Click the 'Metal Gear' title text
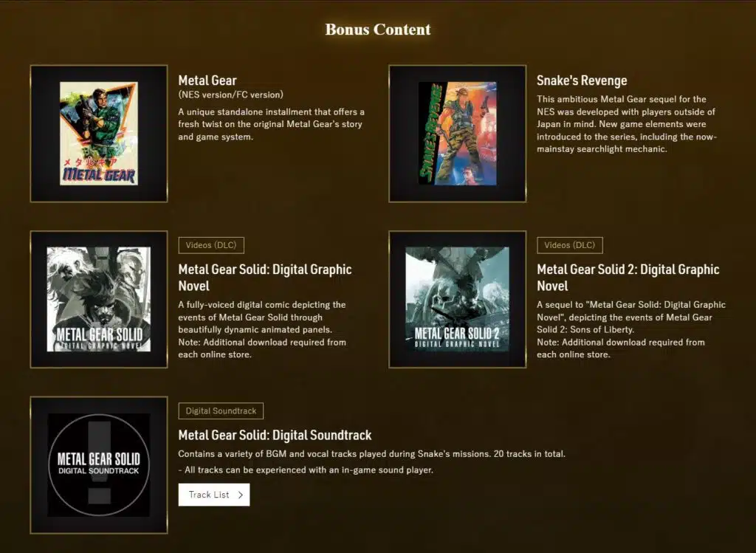This screenshot has height=553, width=756. pos(207,80)
